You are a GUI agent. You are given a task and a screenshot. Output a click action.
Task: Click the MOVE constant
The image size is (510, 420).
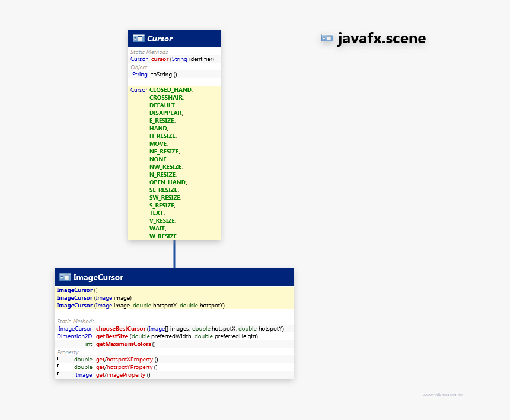(159, 143)
